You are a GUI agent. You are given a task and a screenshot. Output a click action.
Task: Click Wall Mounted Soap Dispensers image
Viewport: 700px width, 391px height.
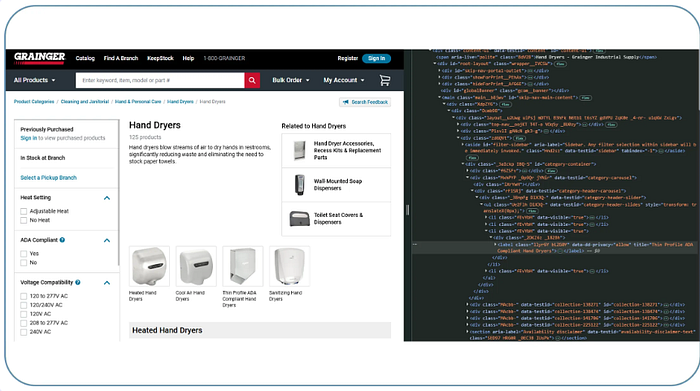tap(300, 185)
